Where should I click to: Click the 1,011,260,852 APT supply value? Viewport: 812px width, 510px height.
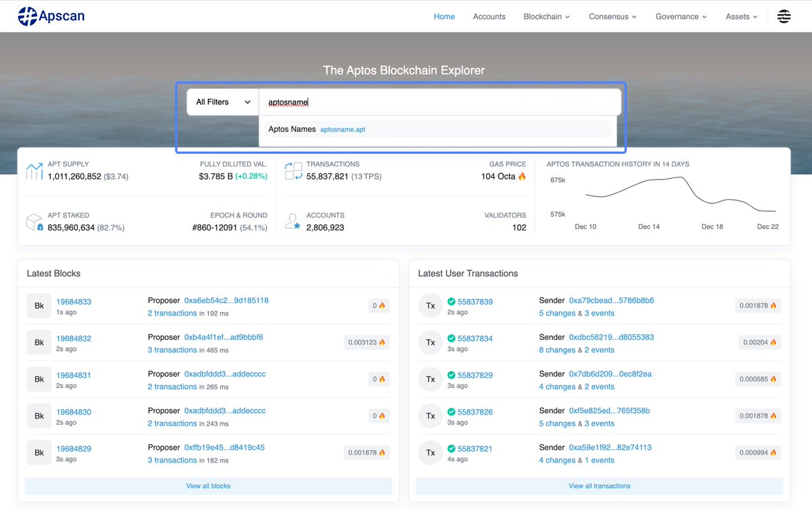pos(74,176)
